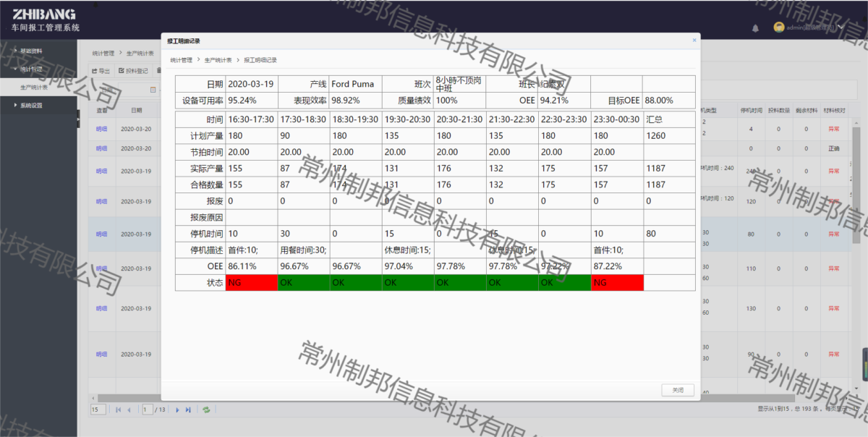Expand the admin account dropdown arrow
The height and width of the screenshot is (437, 868).
pos(841,27)
